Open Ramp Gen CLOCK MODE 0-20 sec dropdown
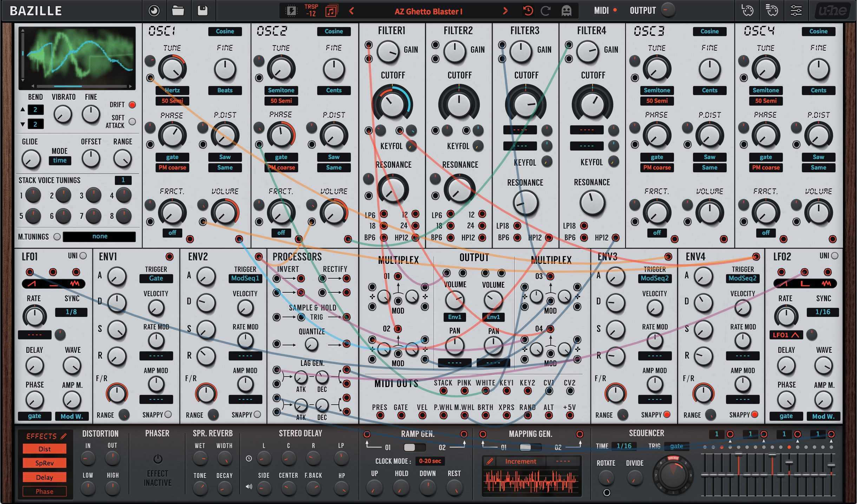Image resolution: width=857 pixels, height=504 pixels. coord(430,461)
